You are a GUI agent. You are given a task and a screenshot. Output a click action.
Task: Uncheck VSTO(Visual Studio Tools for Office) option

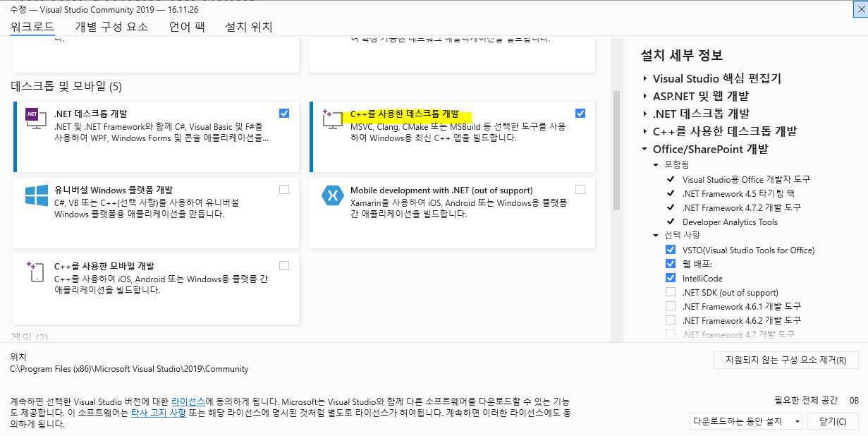670,250
